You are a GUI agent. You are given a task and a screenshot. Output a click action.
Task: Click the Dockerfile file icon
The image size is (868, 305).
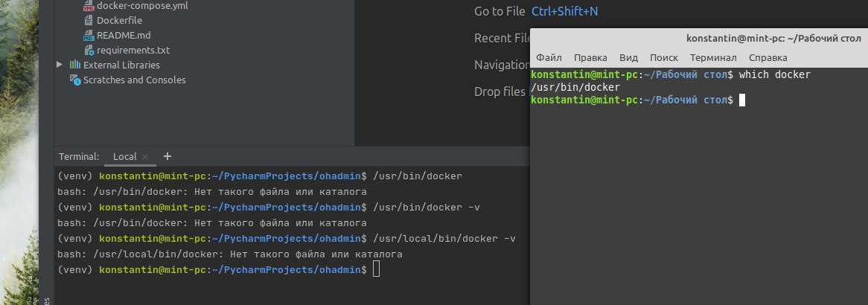point(89,21)
